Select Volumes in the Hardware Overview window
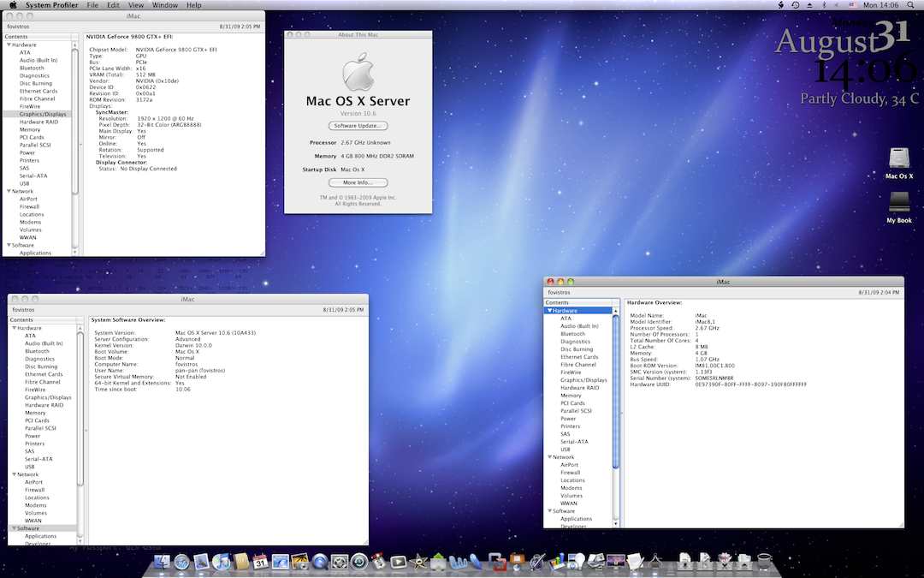This screenshot has width=924, height=578. point(572,496)
